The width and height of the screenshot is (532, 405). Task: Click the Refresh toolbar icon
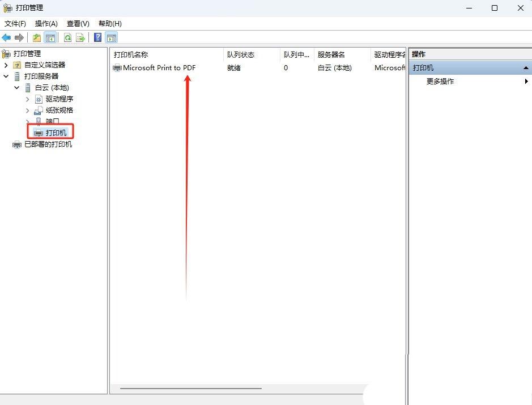point(67,37)
